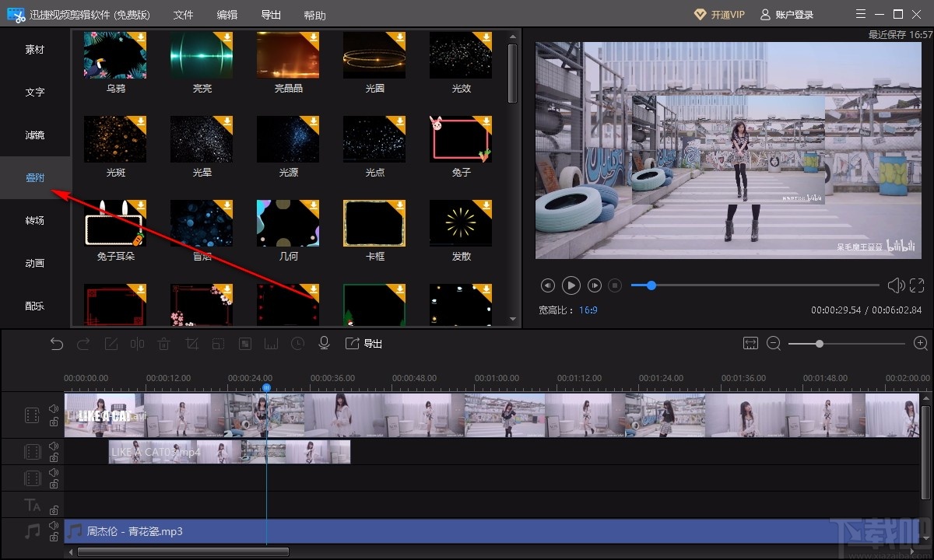The image size is (934, 560).
Task: Toggle lock on the music track
Action: point(54,537)
